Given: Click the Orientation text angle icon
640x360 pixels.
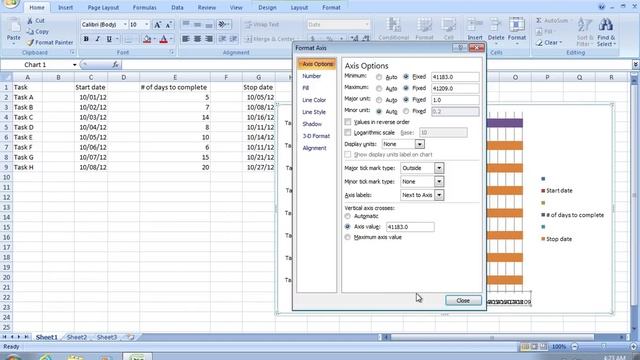Looking at the screenshot, I should tap(222, 24).
